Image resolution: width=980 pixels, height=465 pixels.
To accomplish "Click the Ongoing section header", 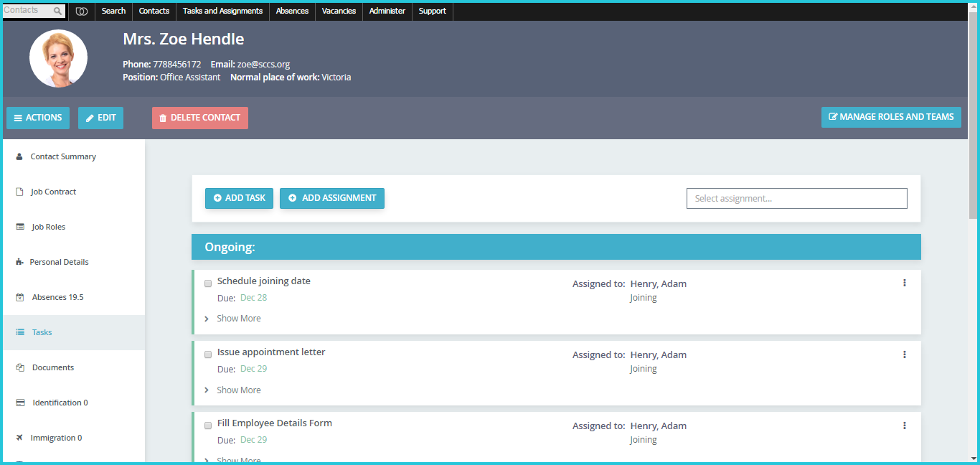I will 556,247.
